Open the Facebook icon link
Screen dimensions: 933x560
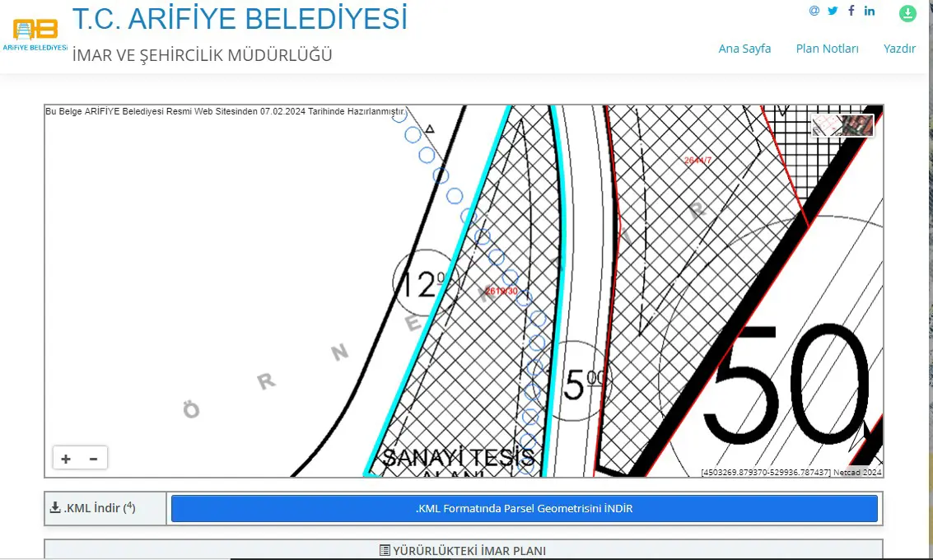pyautogui.click(x=851, y=11)
